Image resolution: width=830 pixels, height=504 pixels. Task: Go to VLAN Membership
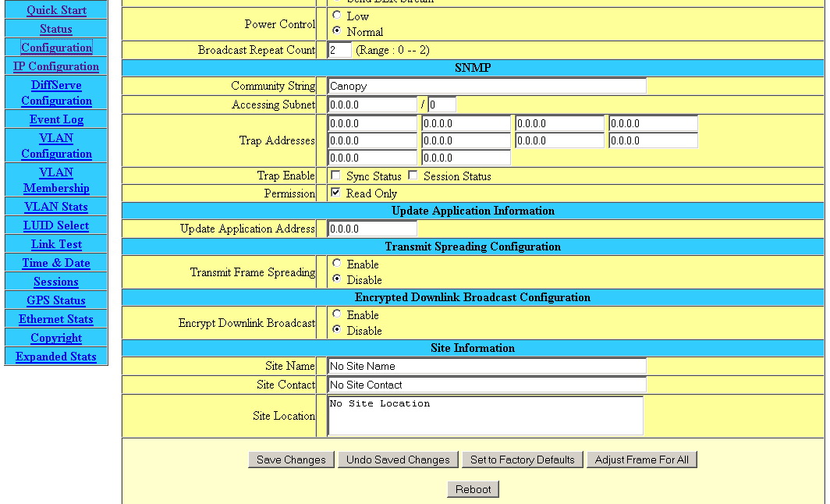56,180
